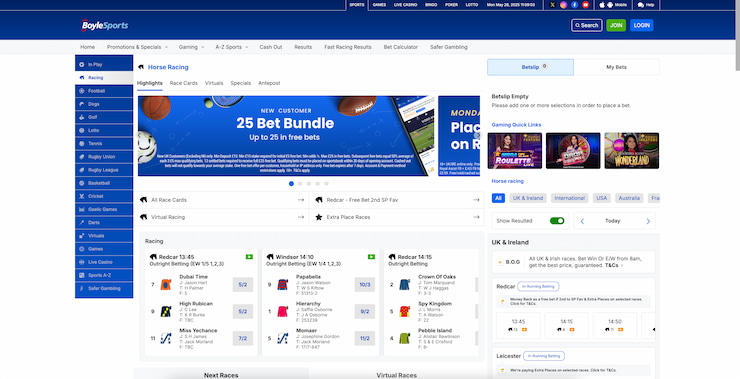
Task: Open the My Bets tab
Action: click(x=616, y=67)
